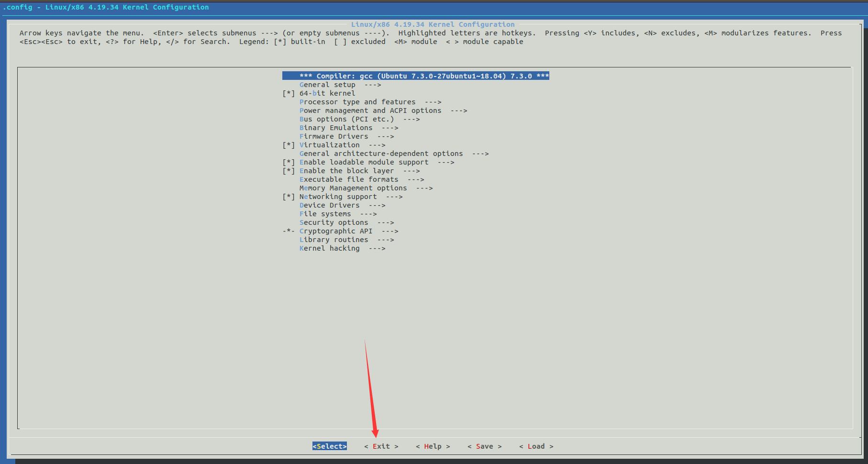The height and width of the screenshot is (464, 868).
Task: Toggle the 64-bit kernel checkbox
Action: coord(289,94)
